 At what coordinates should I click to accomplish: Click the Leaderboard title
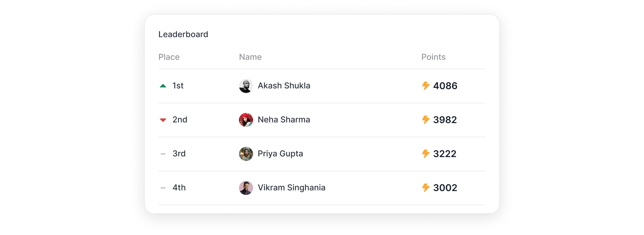pyautogui.click(x=183, y=34)
